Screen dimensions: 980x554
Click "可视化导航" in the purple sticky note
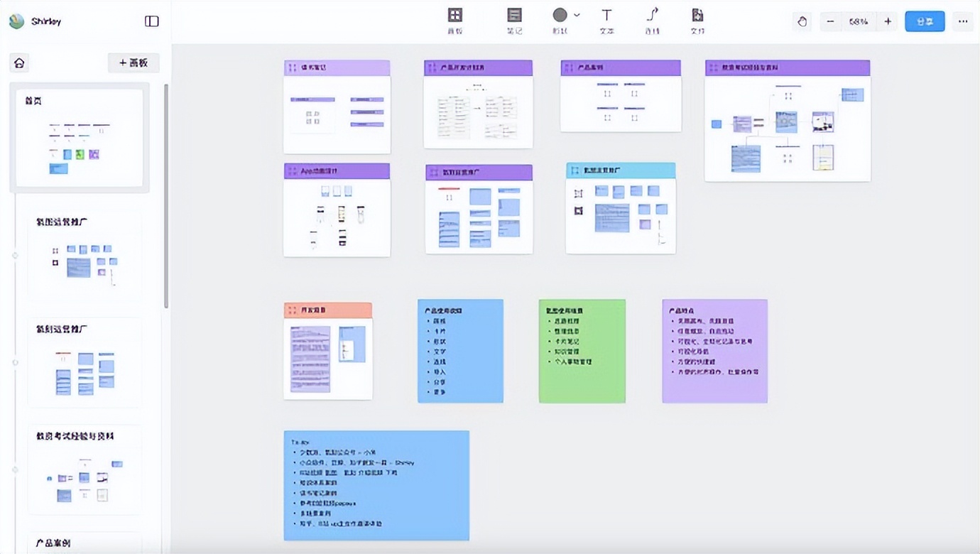pyautogui.click(x=694, y=352)
